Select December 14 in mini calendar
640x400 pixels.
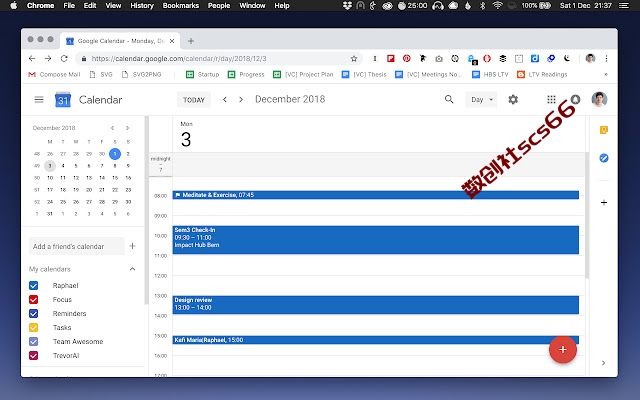coord(102,178)
